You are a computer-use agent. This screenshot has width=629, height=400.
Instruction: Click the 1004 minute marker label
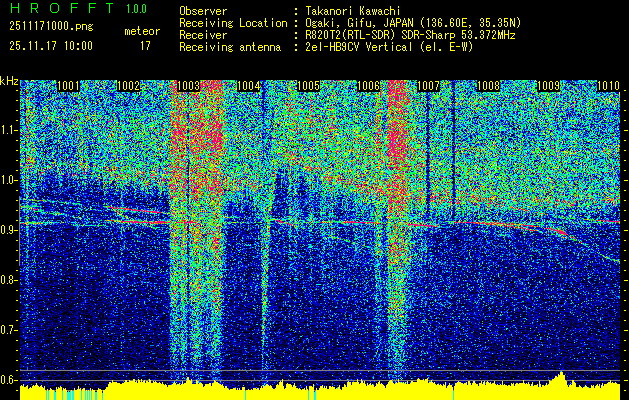pos(249,86)
